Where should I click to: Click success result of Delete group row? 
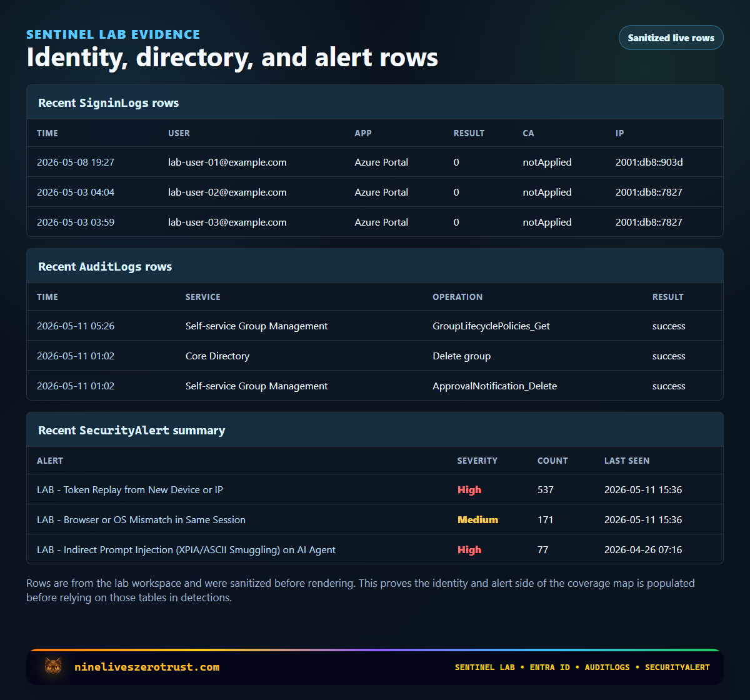pyautogui.click(x=669, y=356)
